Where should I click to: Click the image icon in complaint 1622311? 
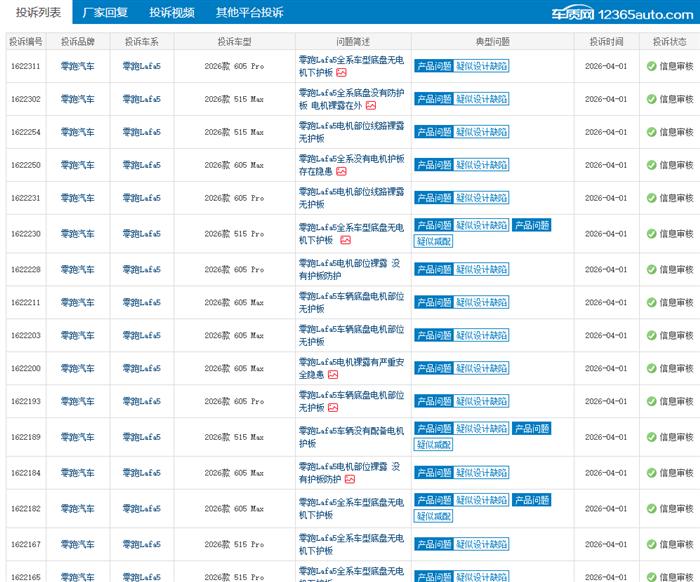[x=341, y=73]
